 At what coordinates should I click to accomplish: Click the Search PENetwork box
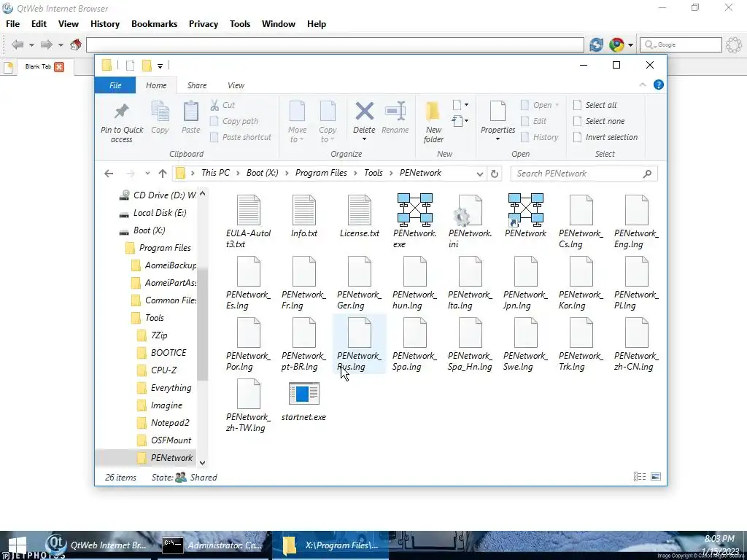pyautogui.click(x=584, y=174)
